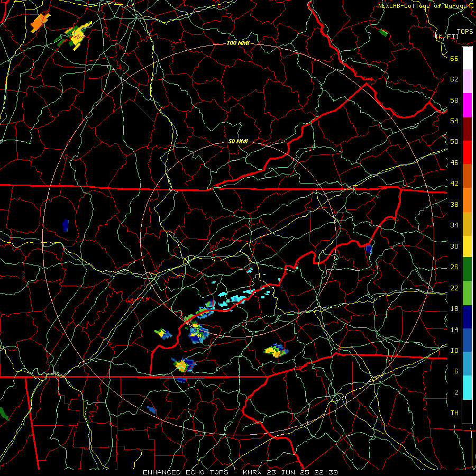Click the '50 NMI' range ring label
Image resolution: width=476 pixels, height=476 pixels.
pyautogui.click(x=238, y=141)
